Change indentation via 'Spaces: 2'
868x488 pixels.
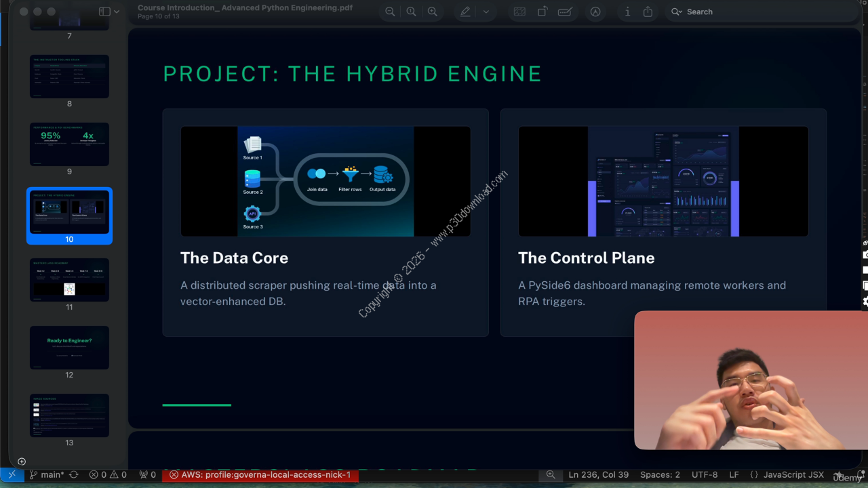[x=660, y=474]
